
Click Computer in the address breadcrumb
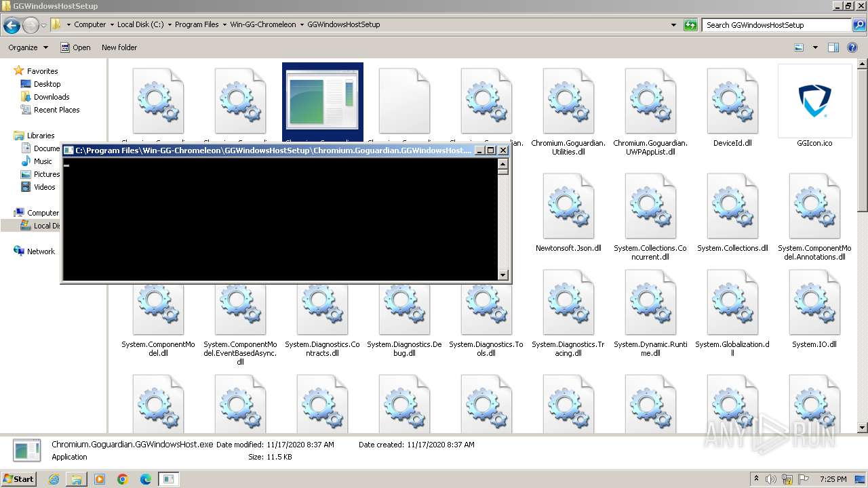coord(90,24)
